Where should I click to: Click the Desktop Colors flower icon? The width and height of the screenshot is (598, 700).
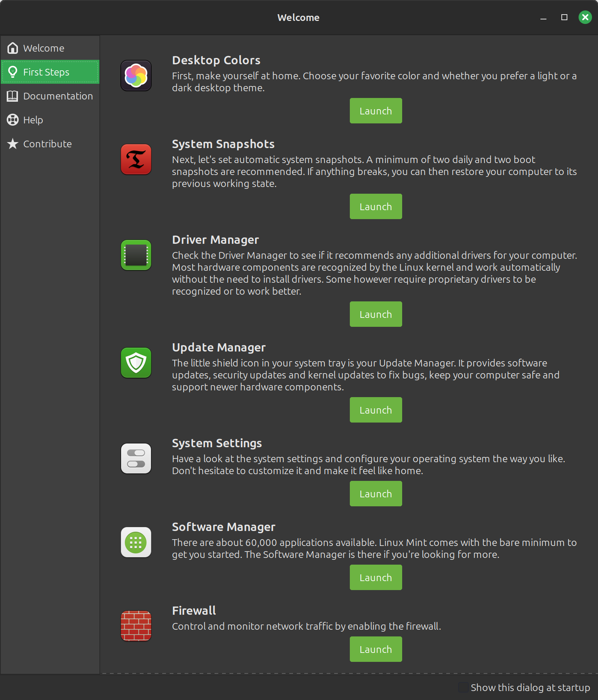point(136,76)
